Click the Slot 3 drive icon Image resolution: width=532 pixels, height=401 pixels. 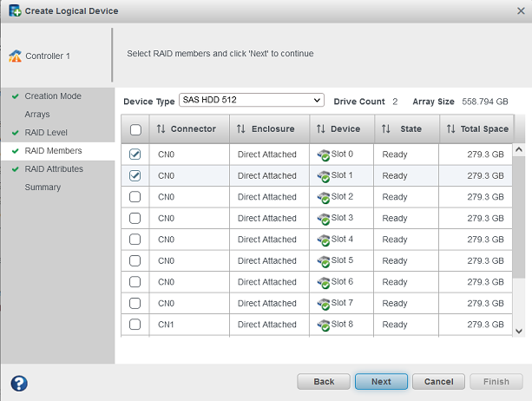click(324, 218)
